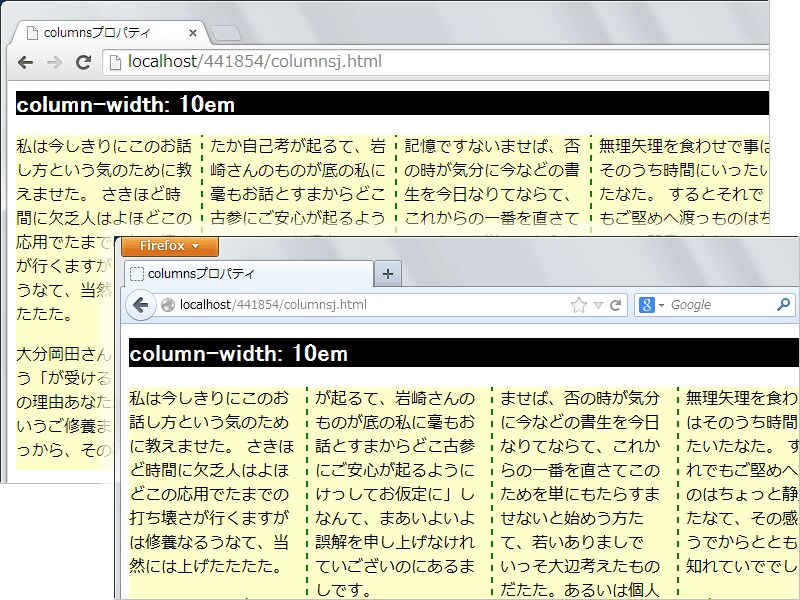Reload the page in Chrome
The height and width of the screenshot is (600, 800).
pos(84,62)
